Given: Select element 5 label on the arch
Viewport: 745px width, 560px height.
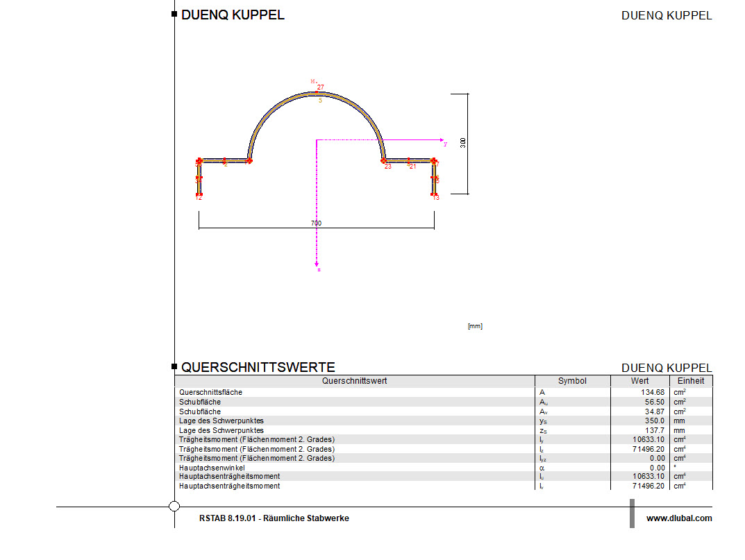Looking at the screenshot, I should tap(320, 99).
